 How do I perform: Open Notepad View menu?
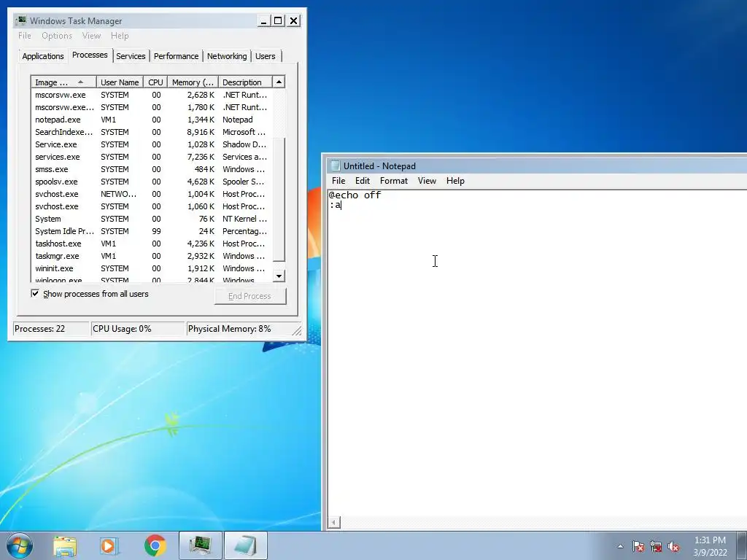pos(427,181)
